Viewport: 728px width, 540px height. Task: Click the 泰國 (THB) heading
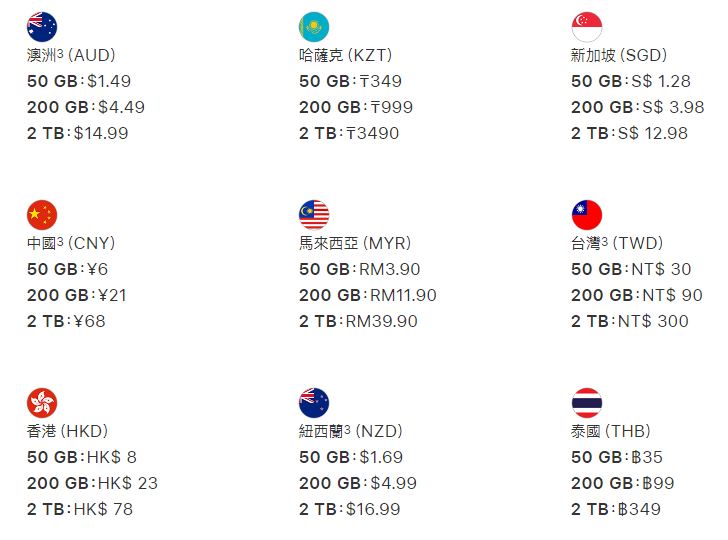coord(610,431)
